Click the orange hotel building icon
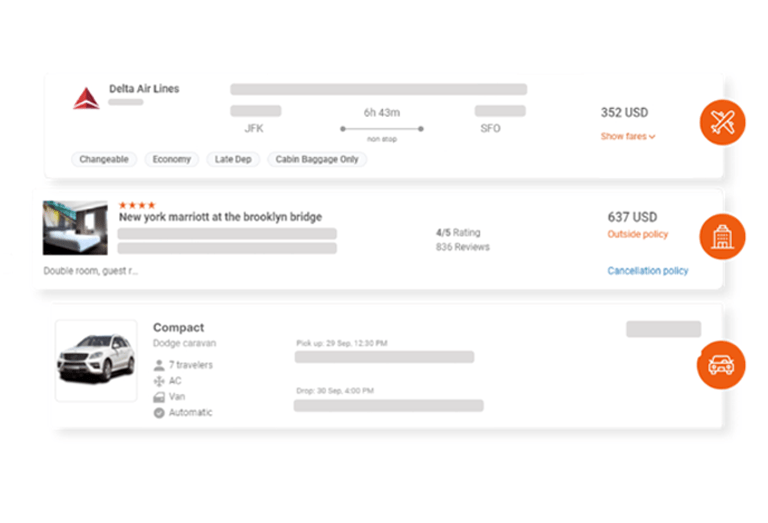The width and height of the screenshot is (768, 523). tap(722, 237)
